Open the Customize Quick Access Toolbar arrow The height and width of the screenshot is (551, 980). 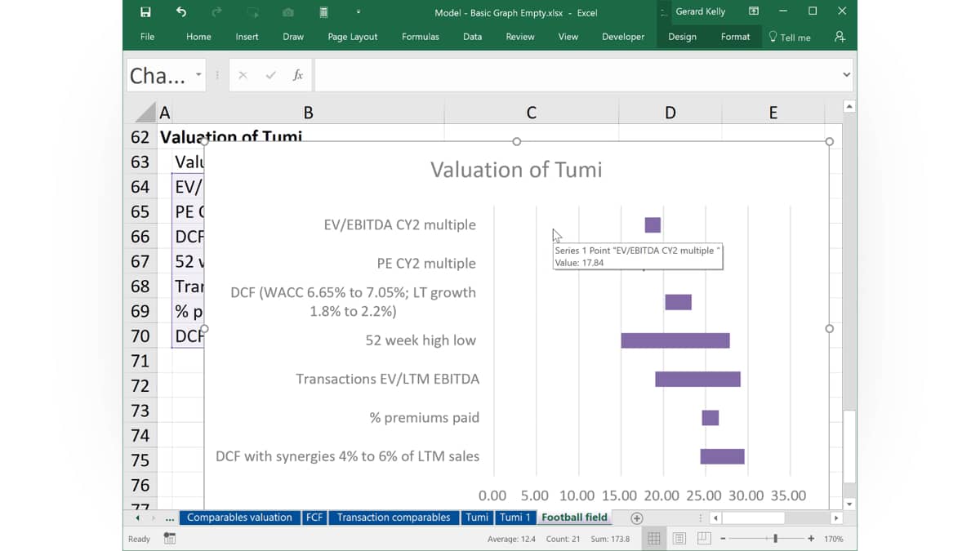(358, 12)
